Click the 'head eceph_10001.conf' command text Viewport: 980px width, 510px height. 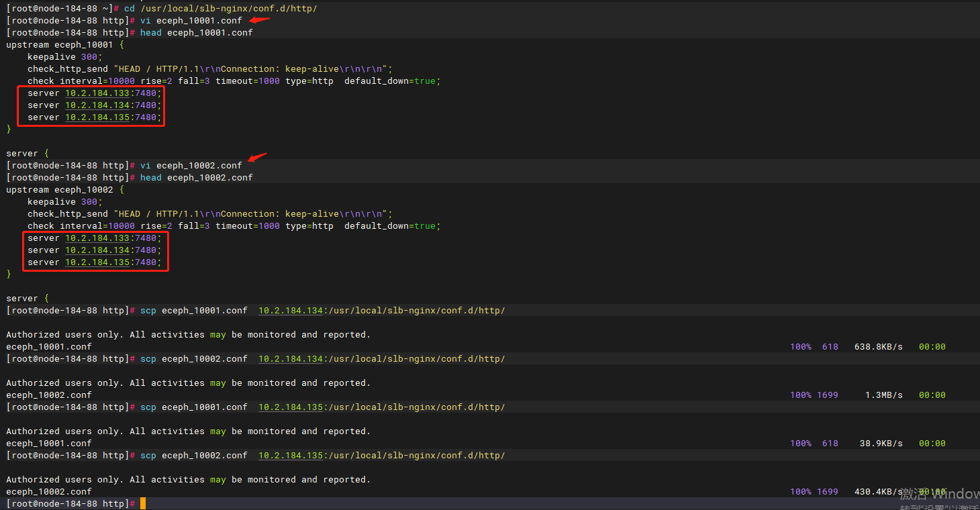[197, 32]
